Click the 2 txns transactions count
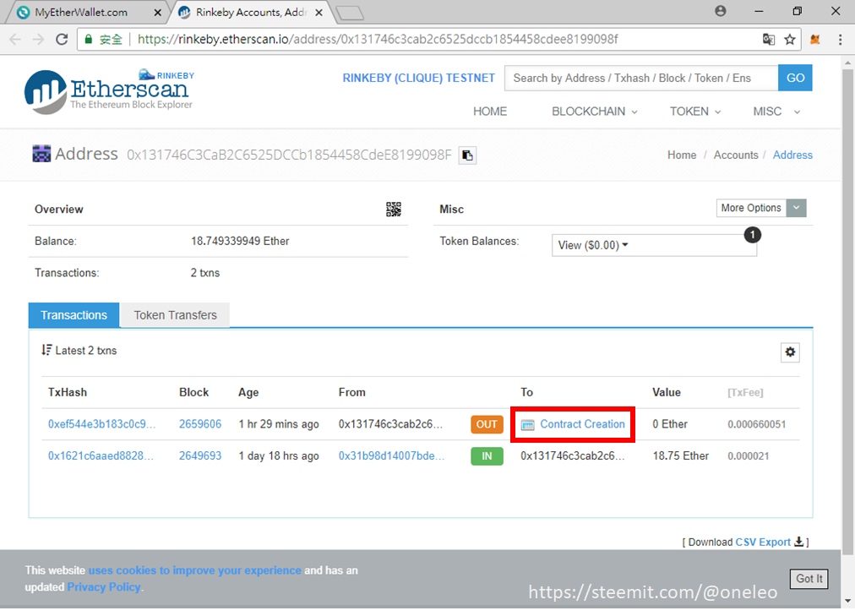Image resolution: width=855 pixels, height=616 pixels. click(x=205, y=273)
